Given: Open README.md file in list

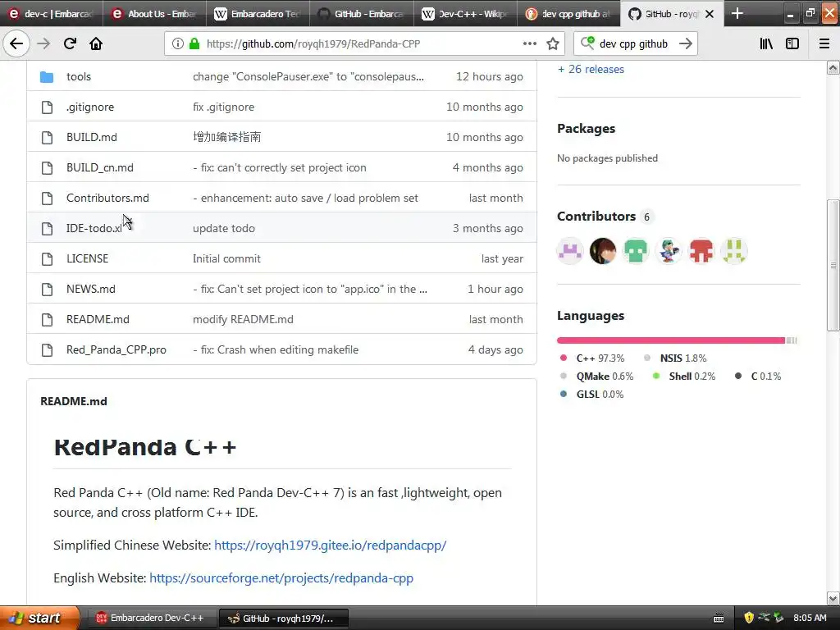Looking at the screenshot, I should tap(98, 319).
